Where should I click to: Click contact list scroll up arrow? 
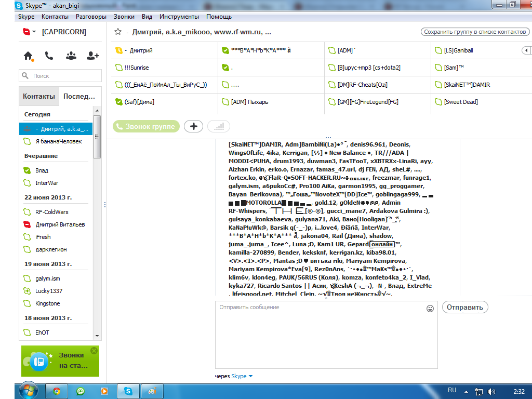coord(97,111)
